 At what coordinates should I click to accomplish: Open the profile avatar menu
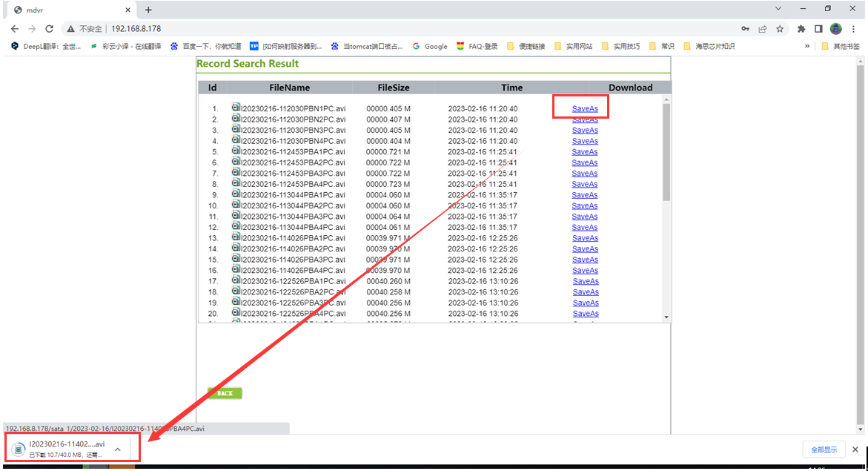[x=836, y=29]
